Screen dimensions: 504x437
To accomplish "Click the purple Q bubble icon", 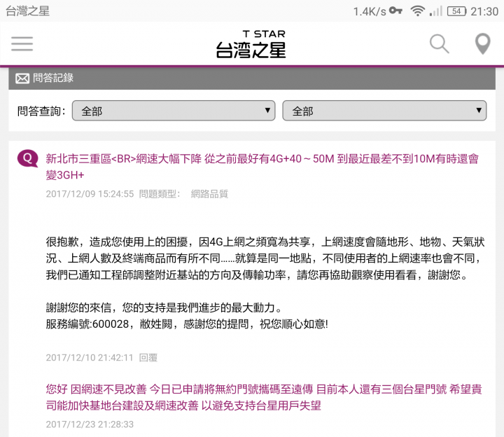I will 27,158.
